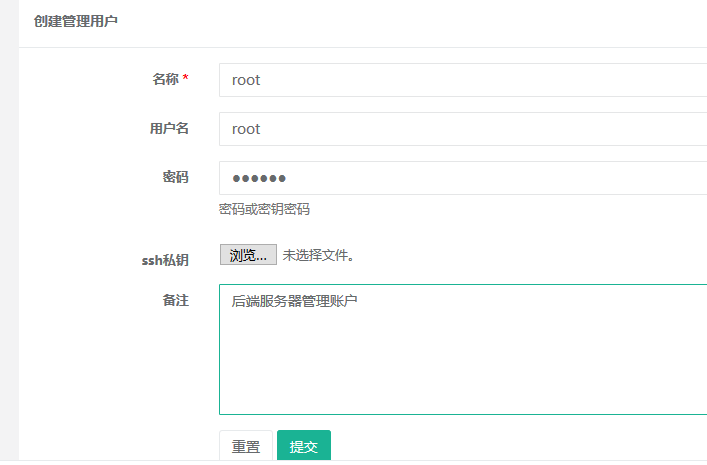Click empty space in 备注 textarea
This screenshot has height=465, width=707.
point(460,365)
